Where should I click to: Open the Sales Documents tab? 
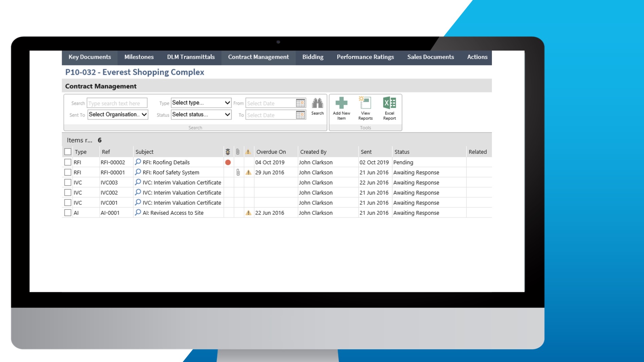[430, 57]
